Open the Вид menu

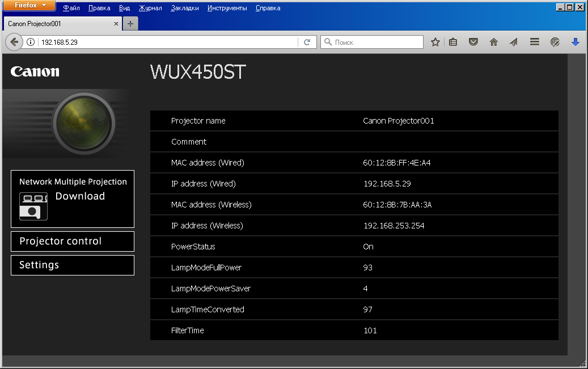pos(125,8)
